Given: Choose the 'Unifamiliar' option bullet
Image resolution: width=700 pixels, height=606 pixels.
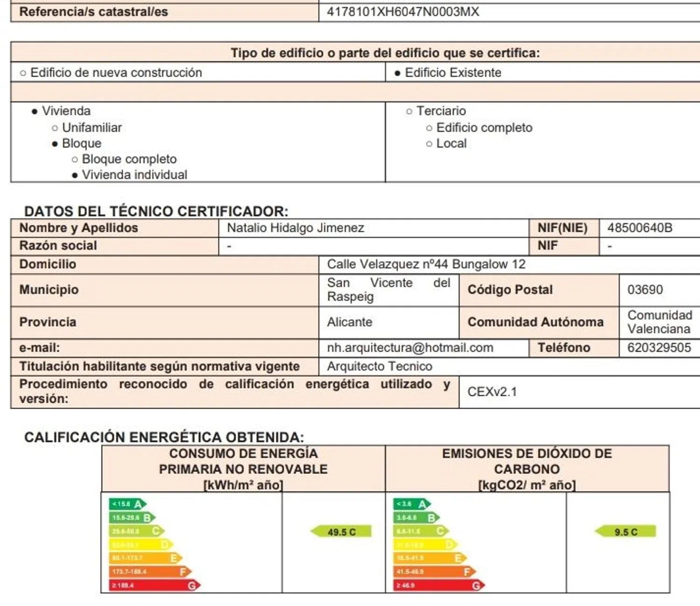Looking at the screenshot, I should pyautogui.click(x=55, y=128).
